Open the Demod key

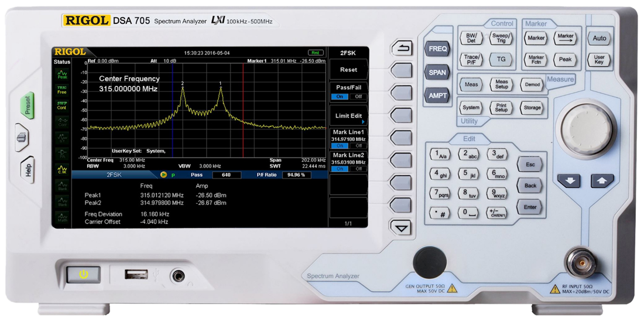(532, 85)
